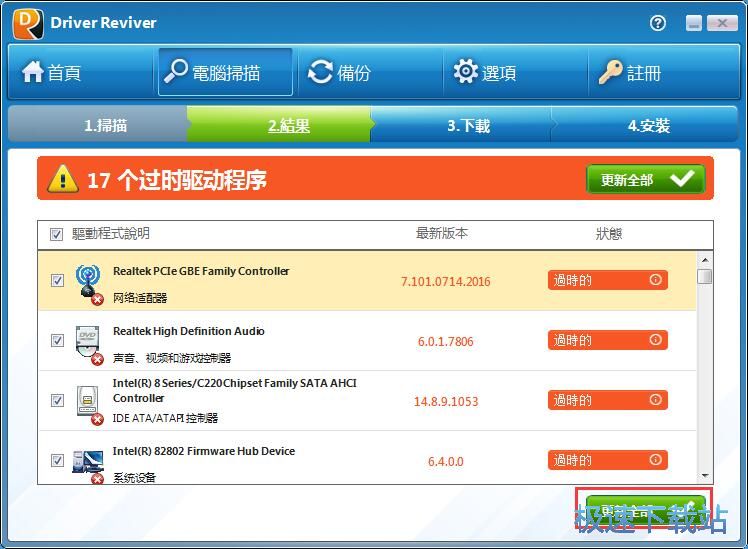
Task: Click the driver list scrollbar thumb
Action: (705, 277)
